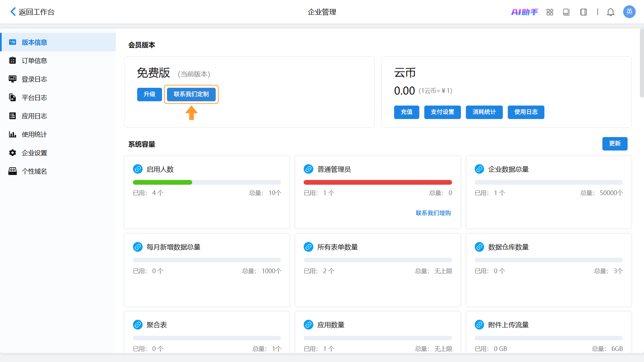Click the link icon beside 每月新增数据总量
Viewport: 644px width, 362px height.
coord(138,247)
